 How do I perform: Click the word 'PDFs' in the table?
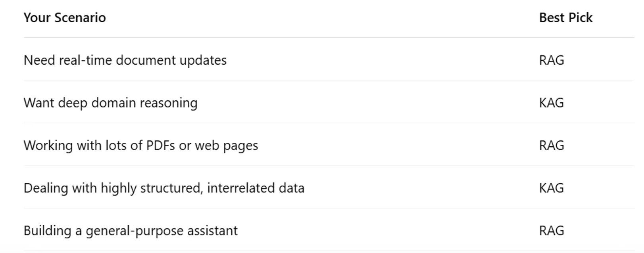160,146
